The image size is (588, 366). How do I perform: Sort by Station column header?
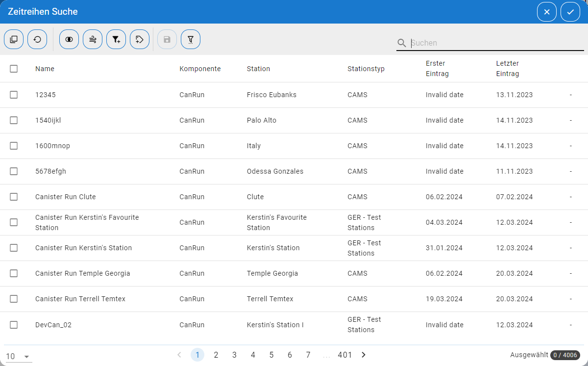[x=258, y=69]
